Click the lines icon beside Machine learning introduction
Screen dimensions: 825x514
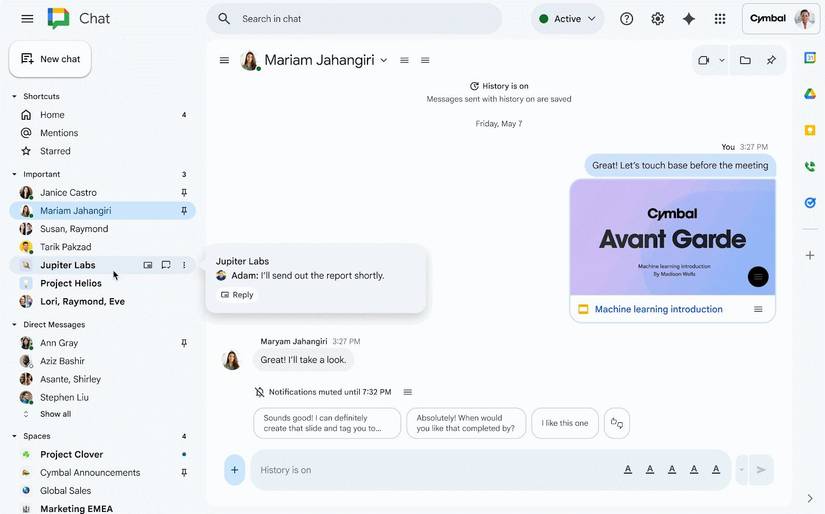click(x=758, y=309)
